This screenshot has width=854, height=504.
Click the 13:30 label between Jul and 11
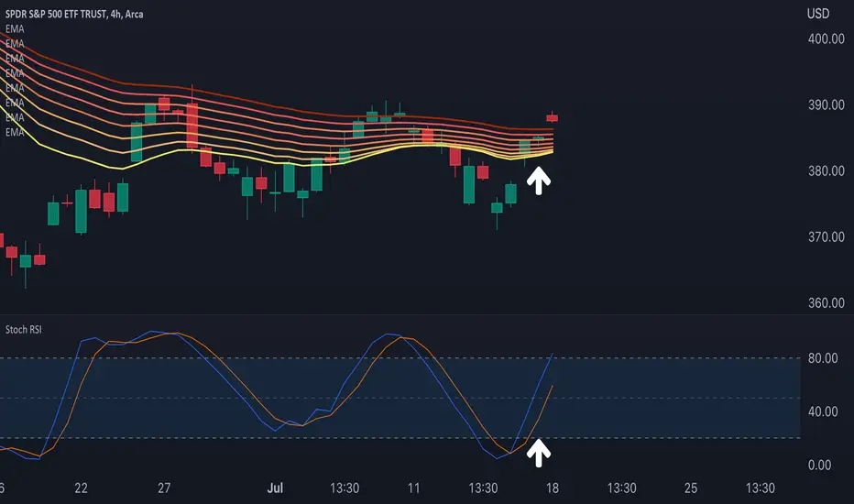[345, 488]
